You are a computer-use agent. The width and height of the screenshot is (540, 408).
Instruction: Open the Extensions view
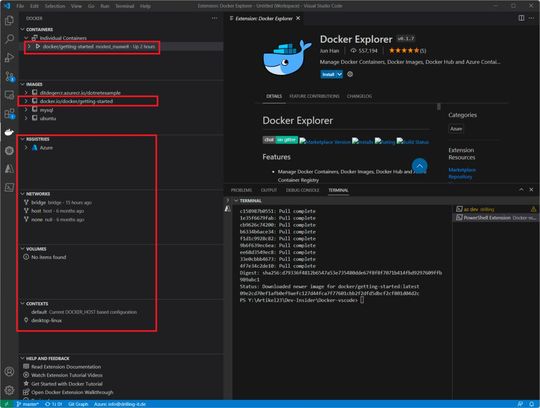[x=9, y=113]
